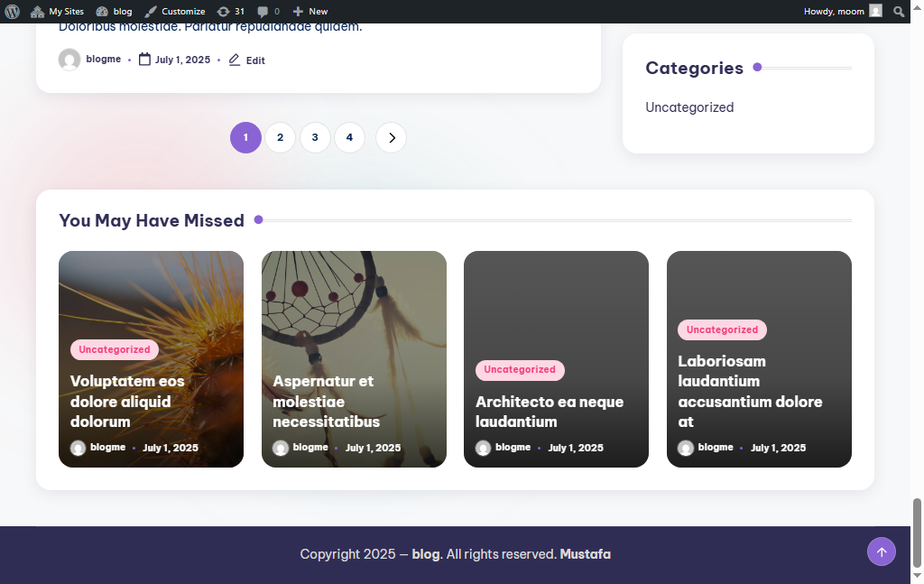This screenshot has height=584, width=924.
Task: Click the blog link in the footer copyright
Action: (x=425, y=553)
